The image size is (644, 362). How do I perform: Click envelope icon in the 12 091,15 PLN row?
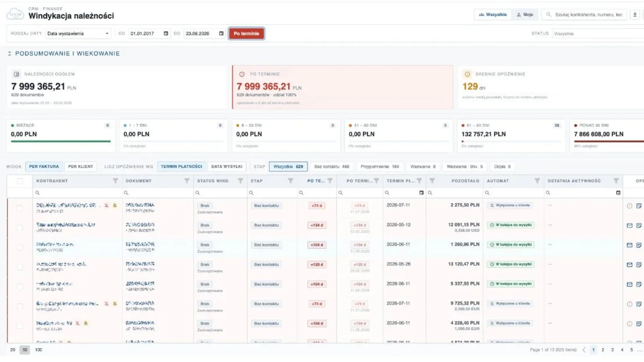click(630, 225)
